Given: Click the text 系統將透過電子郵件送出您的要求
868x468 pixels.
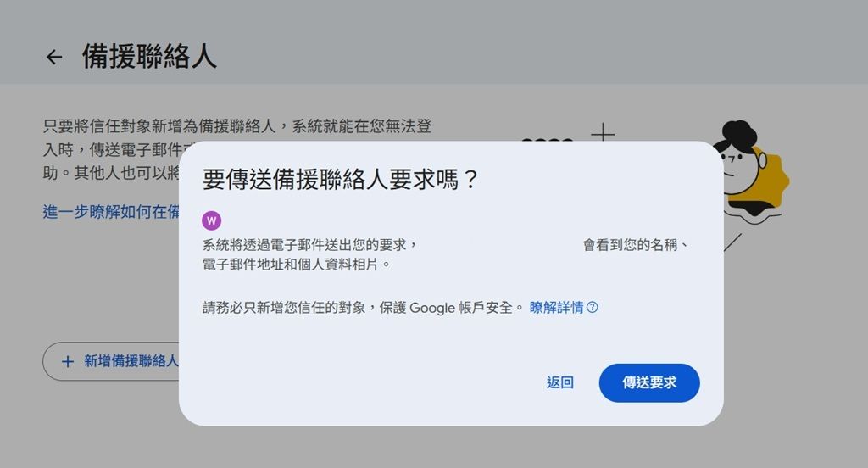Looking at the screenshot, I should click(x=310, y=245).
